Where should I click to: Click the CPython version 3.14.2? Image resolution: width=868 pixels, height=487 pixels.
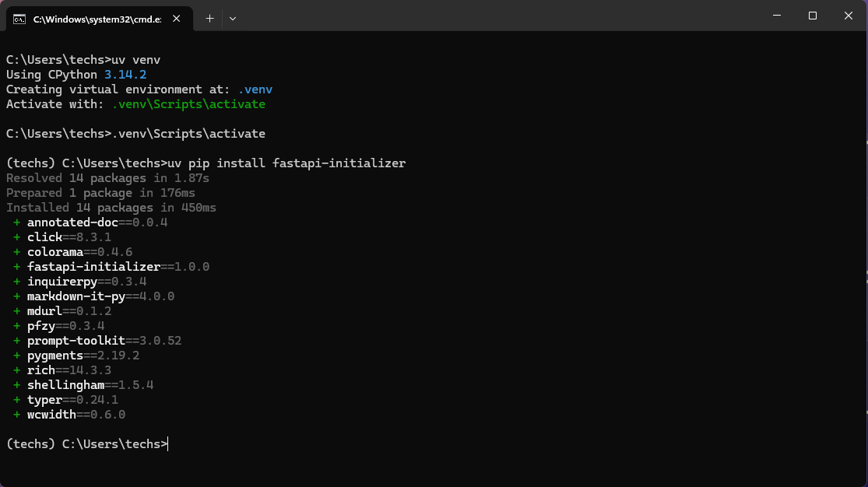(125, 75)
